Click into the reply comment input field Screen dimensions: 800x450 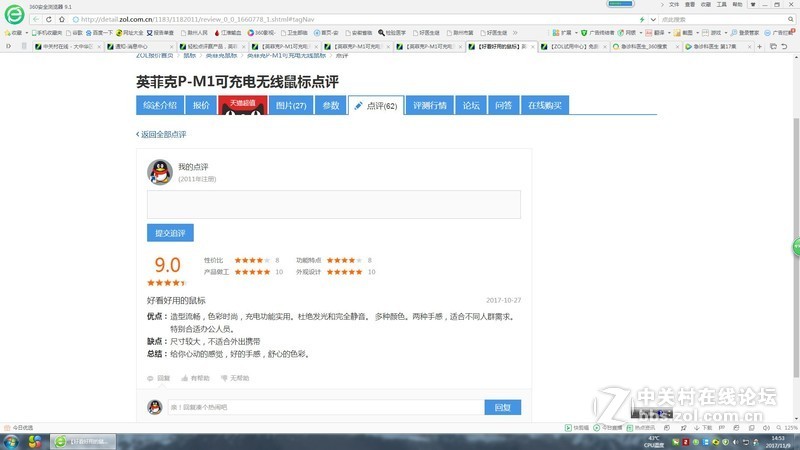(x=326, y=407)
